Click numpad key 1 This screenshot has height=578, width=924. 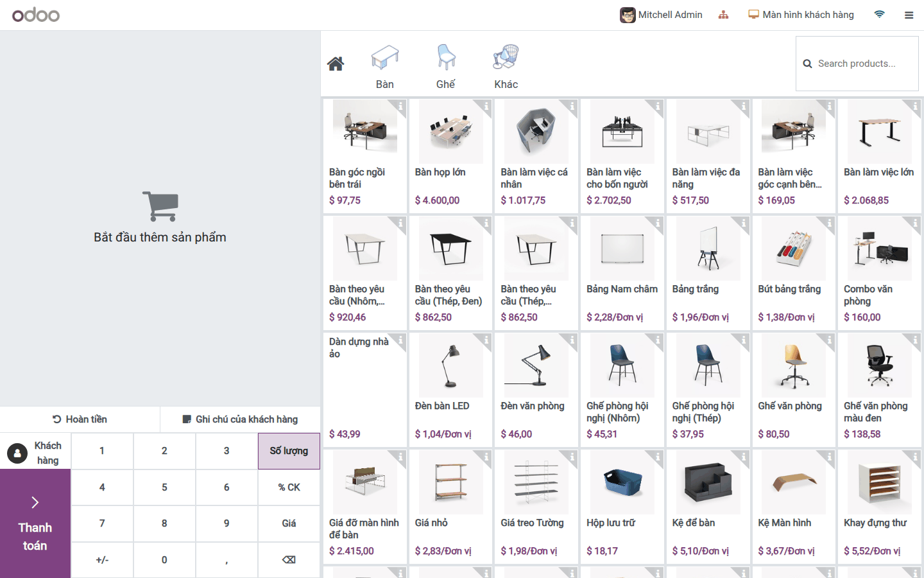coord(102,451)
